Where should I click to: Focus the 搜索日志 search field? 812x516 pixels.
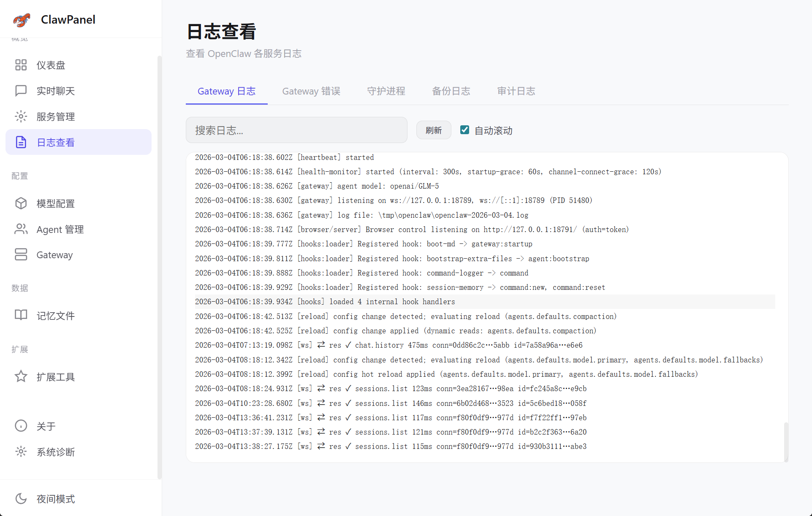296,130
